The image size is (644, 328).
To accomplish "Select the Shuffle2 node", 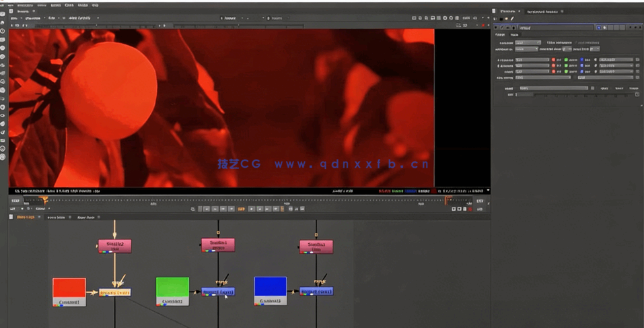I will coord(114,246).
